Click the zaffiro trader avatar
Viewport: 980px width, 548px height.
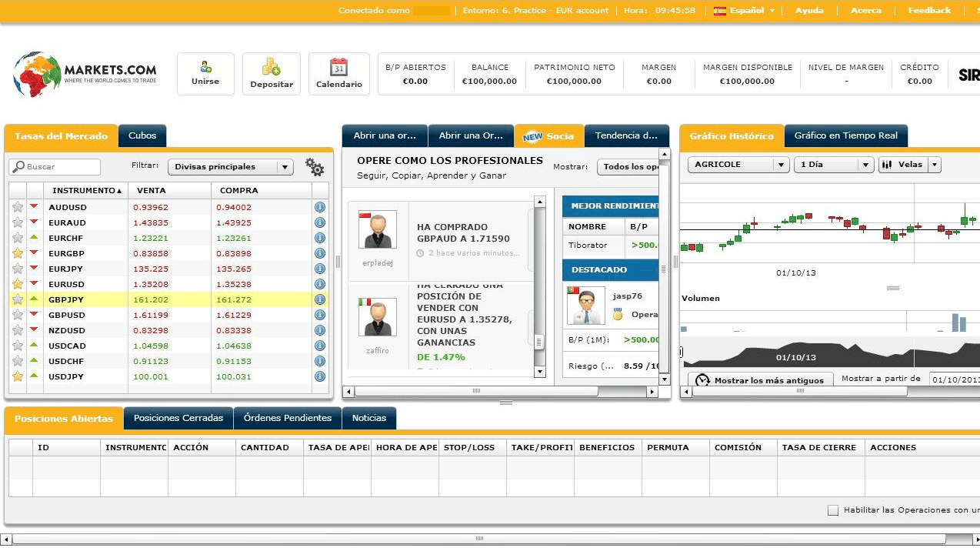click(378, 317)
